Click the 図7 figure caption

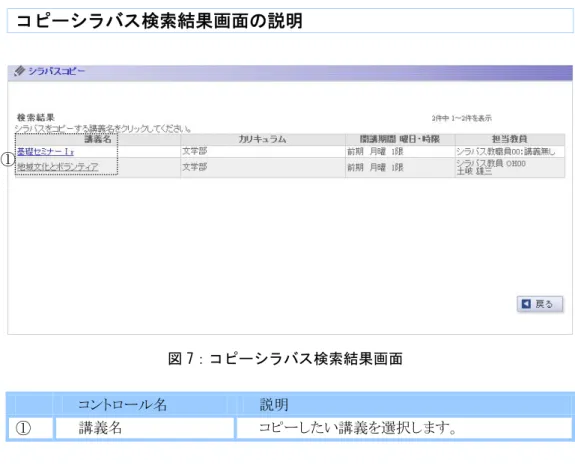285,359
